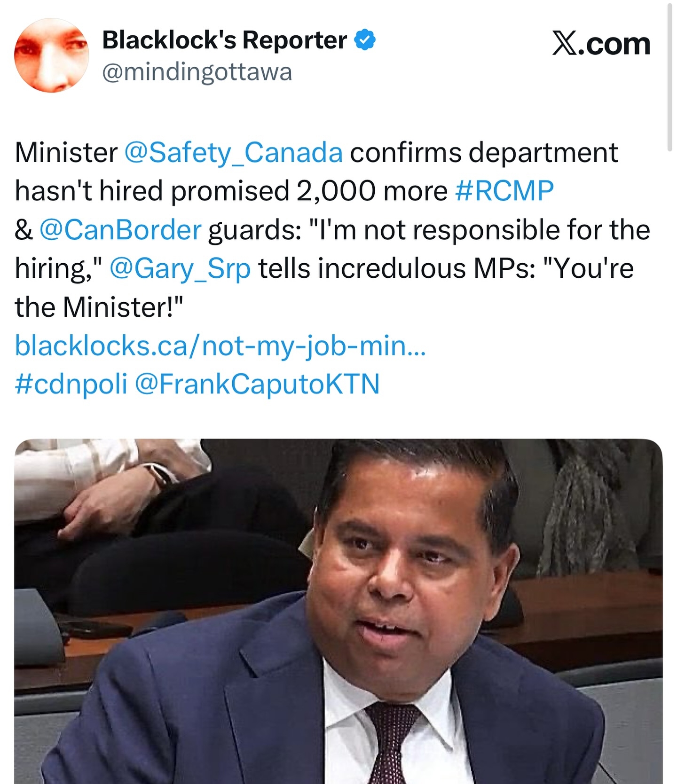Click the @mindingottawa handle
The height and width of the screenshot is (784, 677).
[197, 72]
